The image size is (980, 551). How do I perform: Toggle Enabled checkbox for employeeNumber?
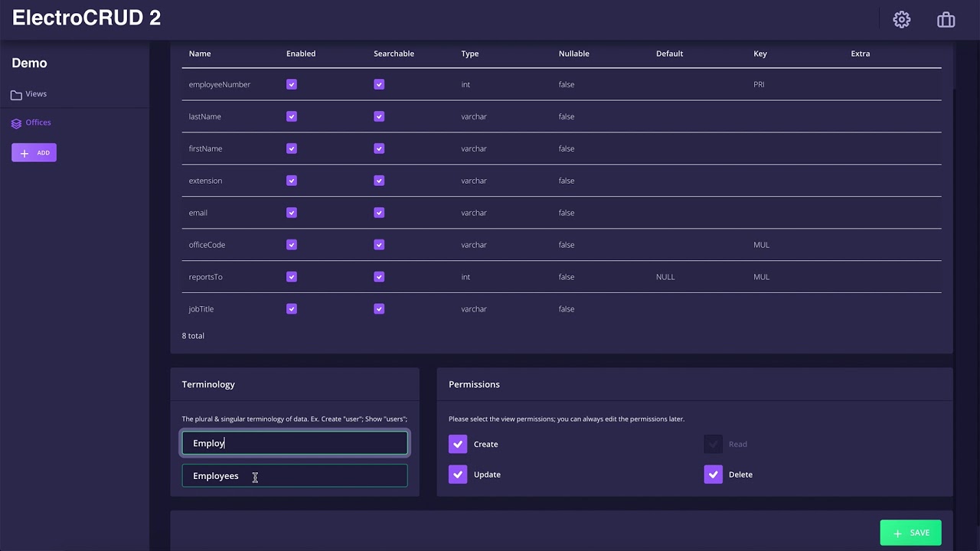292,84
